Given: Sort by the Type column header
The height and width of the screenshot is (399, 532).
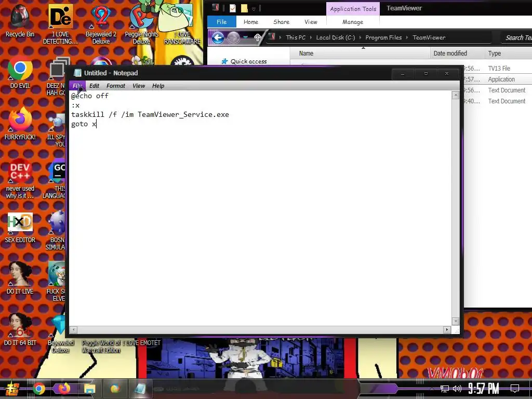Looking at the screenshot, I should click(x=508, y=54).
